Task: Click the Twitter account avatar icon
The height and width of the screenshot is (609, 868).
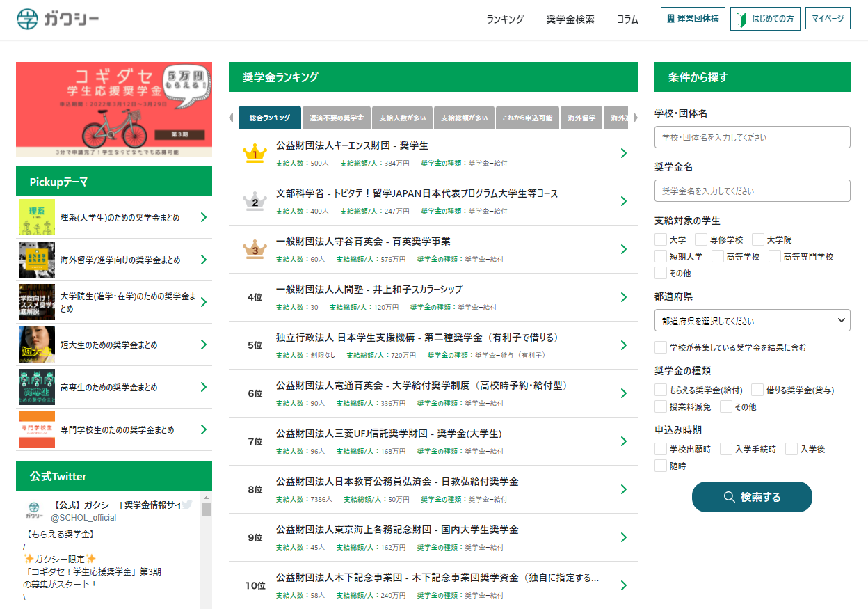Action: pos(34,509)
